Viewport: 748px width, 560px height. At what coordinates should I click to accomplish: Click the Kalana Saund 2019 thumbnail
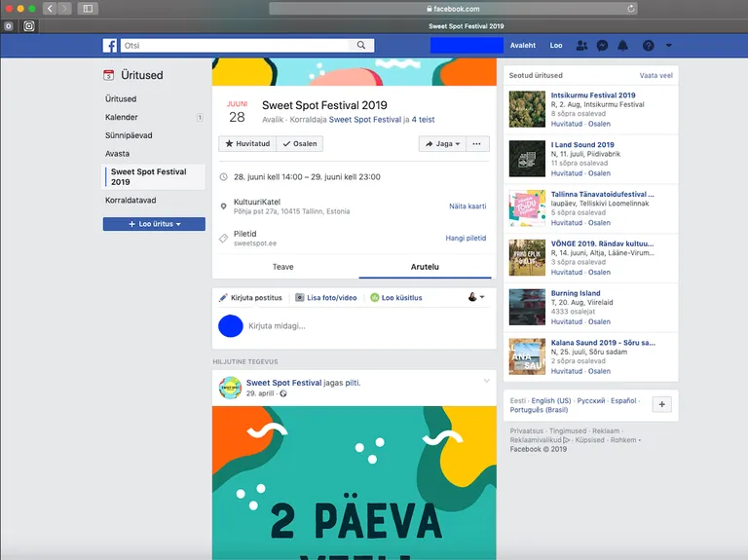click(527, 356)
